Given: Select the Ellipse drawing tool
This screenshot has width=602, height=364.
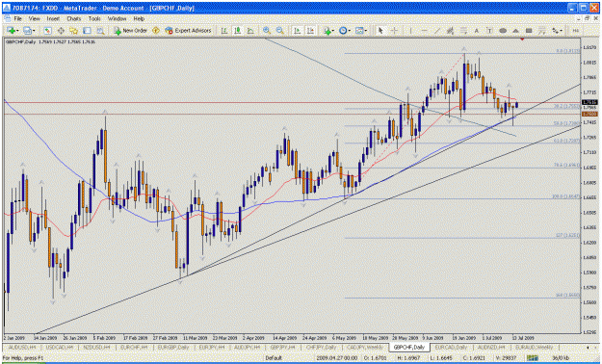Looking at the screenshot, I should [x=503, y=31].
